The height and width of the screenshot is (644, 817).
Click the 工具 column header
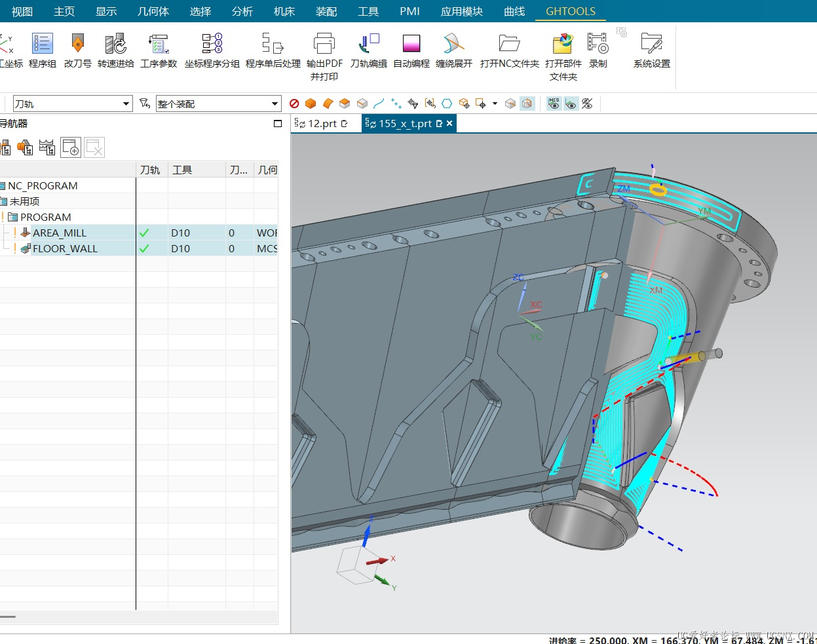click(x=182, y=170)
